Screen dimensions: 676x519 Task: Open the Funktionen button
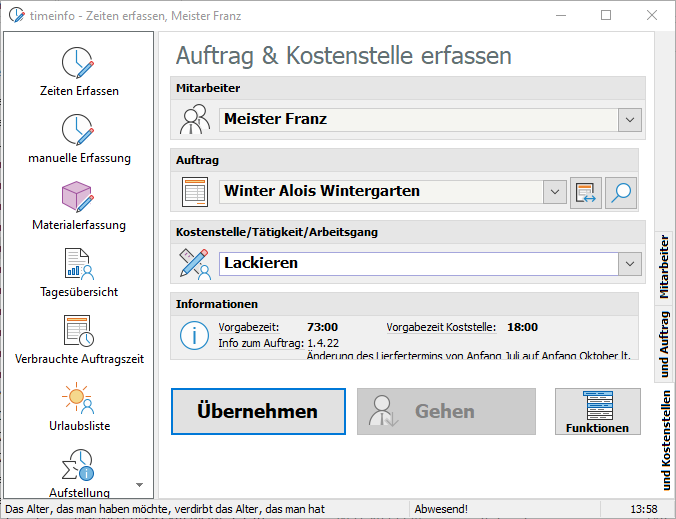pos(597,411)
